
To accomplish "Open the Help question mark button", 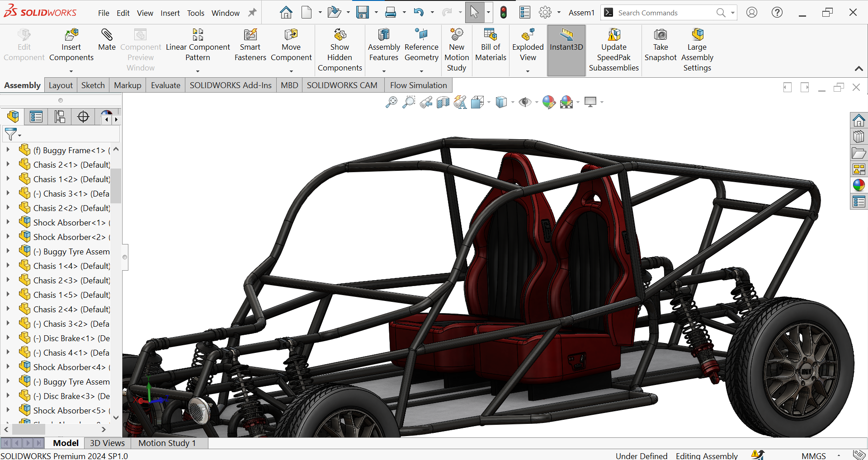I will (777, 12).
